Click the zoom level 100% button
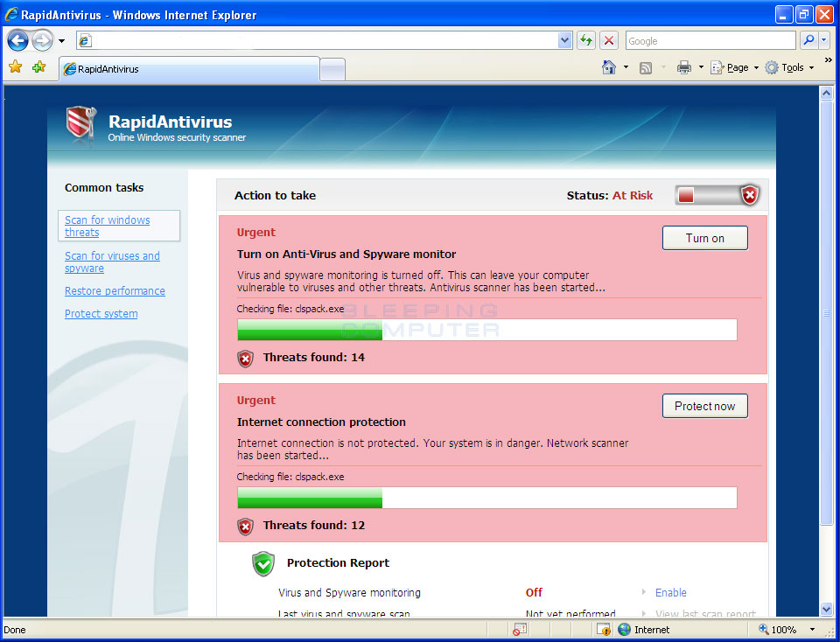 [x=778, y=629]
